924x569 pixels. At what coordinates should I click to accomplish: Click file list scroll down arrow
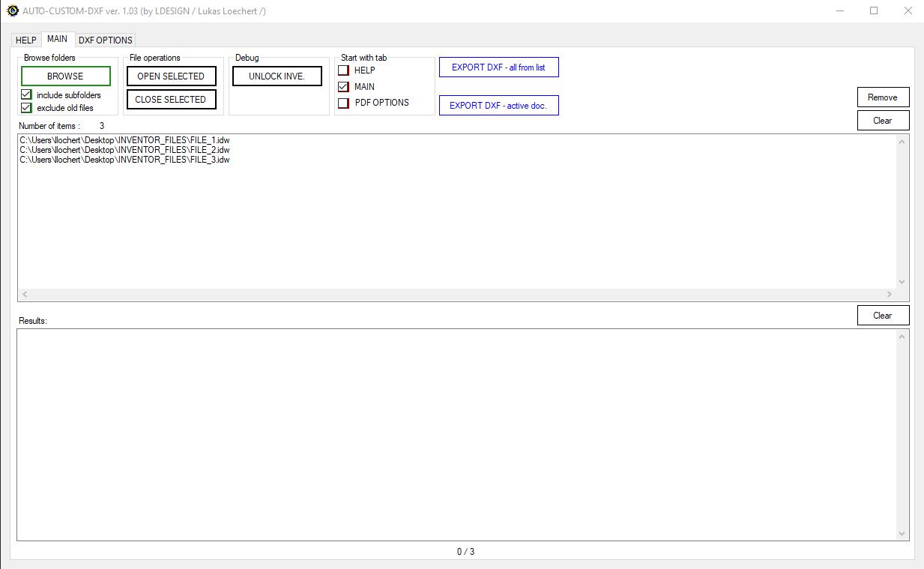pos(902,282)
